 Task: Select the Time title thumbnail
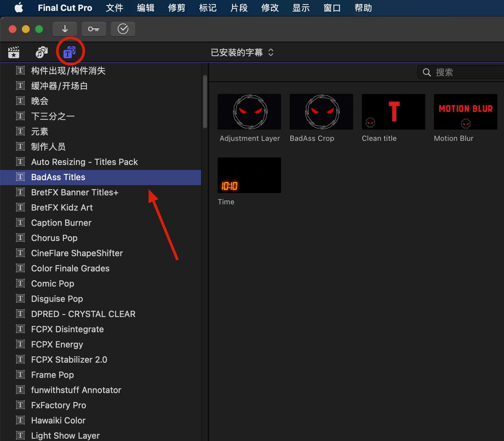(249, 175)
